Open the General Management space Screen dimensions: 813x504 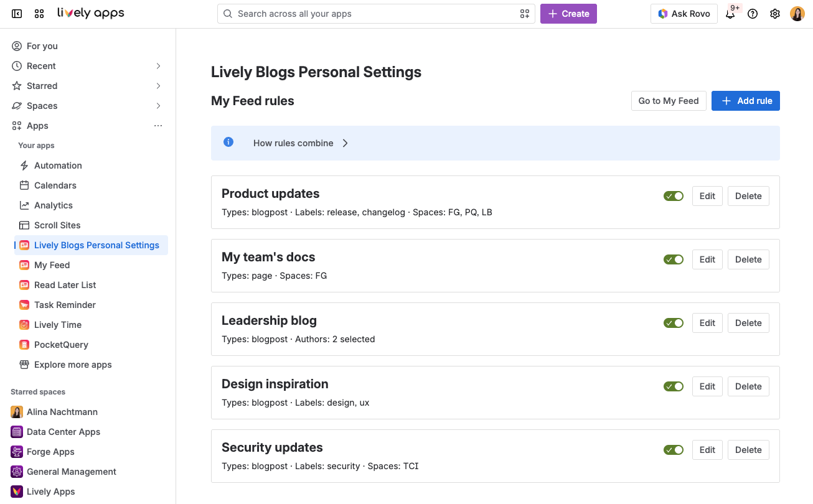(87, 472)
